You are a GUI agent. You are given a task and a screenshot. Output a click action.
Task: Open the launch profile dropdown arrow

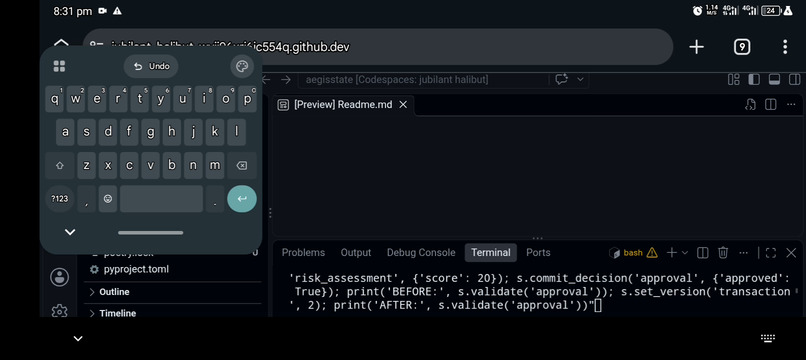pyautogui.click(x=685, y=253)
